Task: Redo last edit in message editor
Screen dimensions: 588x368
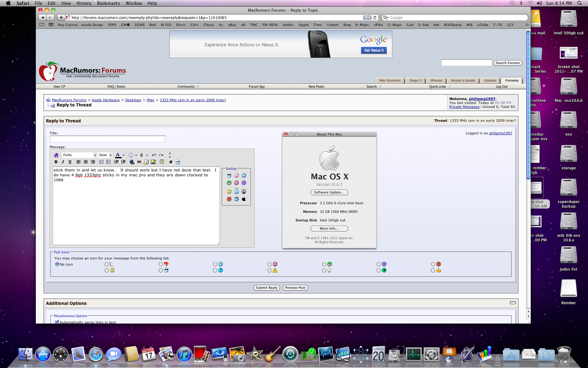Action: tap(161, 155)
